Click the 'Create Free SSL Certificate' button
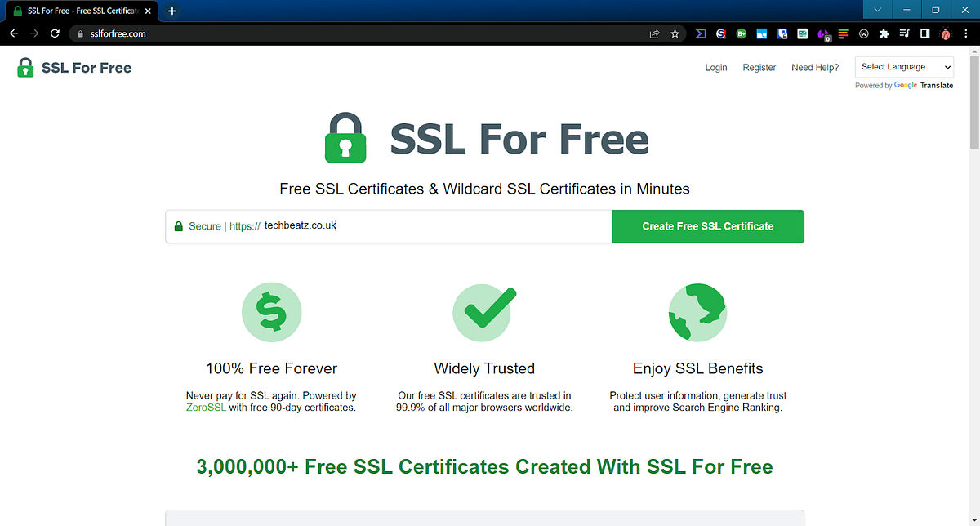The width and height of the screenshot is (980, 526). 707,226
